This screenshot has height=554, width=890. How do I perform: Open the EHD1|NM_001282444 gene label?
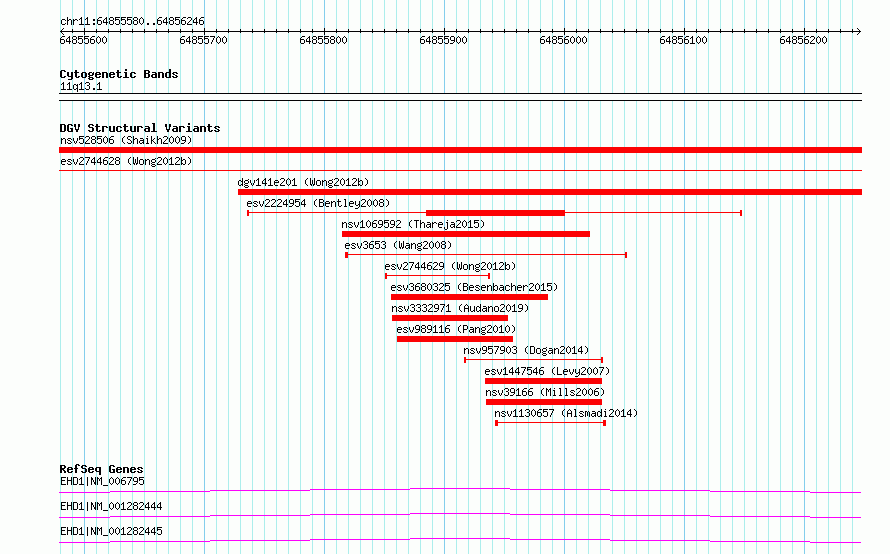[x=111, y=506]
